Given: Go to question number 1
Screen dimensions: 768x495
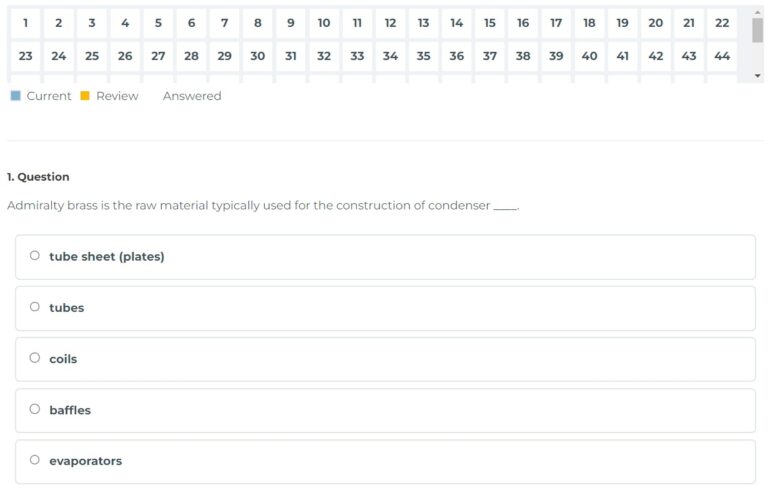Looking at the screenshot, I should point(25,23).
